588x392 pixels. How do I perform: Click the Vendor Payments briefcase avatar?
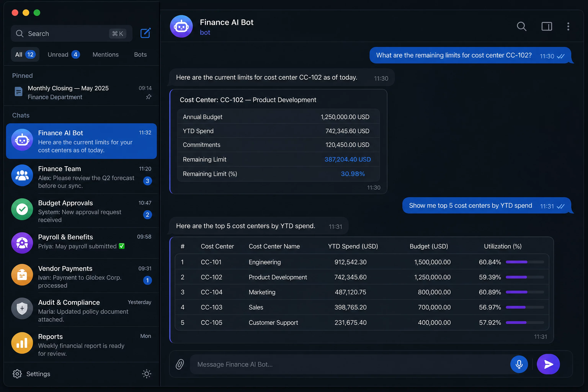(22, 275)
